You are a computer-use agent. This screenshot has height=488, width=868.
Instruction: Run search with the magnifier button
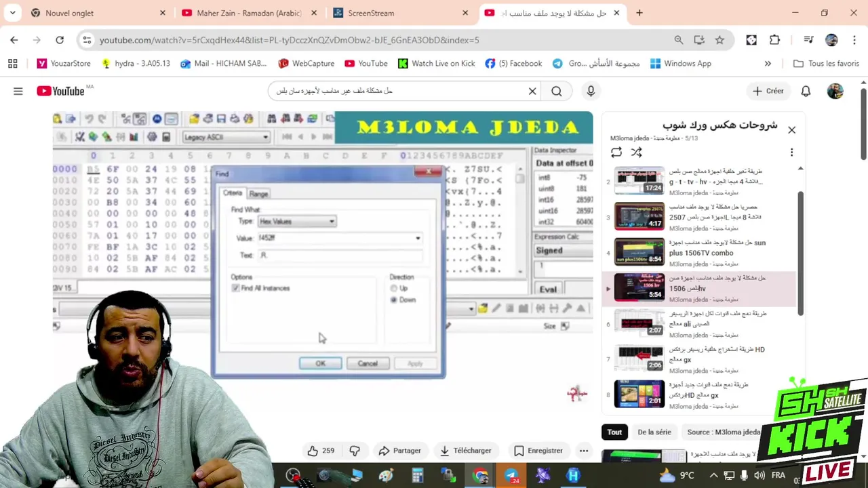(x=557, y=91)
